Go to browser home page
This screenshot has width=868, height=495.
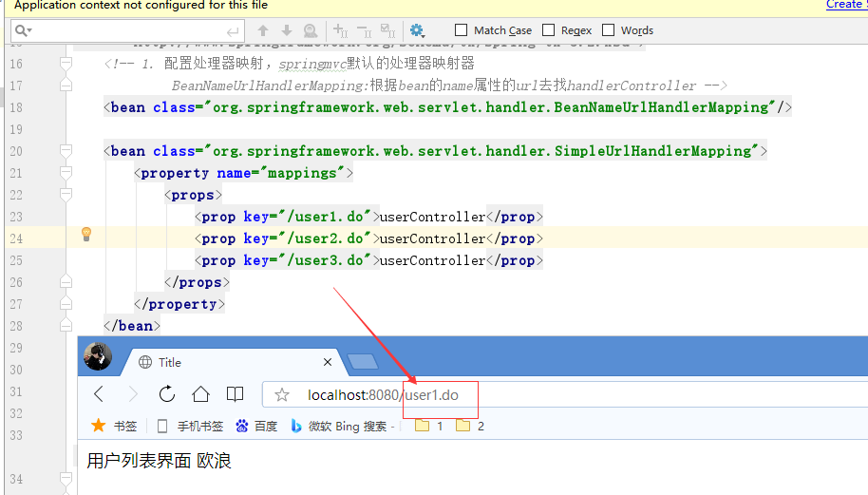pyautogui.click(x=200, y=394)
